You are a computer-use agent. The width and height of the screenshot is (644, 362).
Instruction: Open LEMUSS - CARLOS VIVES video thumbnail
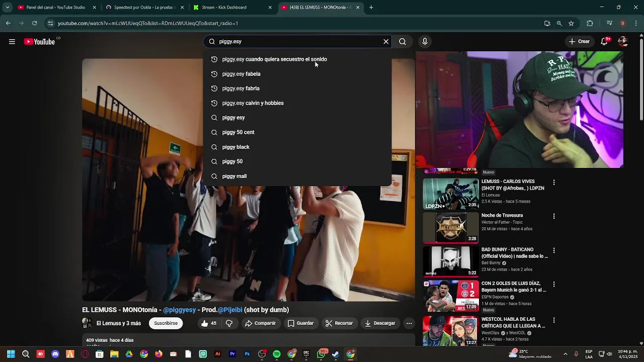(451, 194)
